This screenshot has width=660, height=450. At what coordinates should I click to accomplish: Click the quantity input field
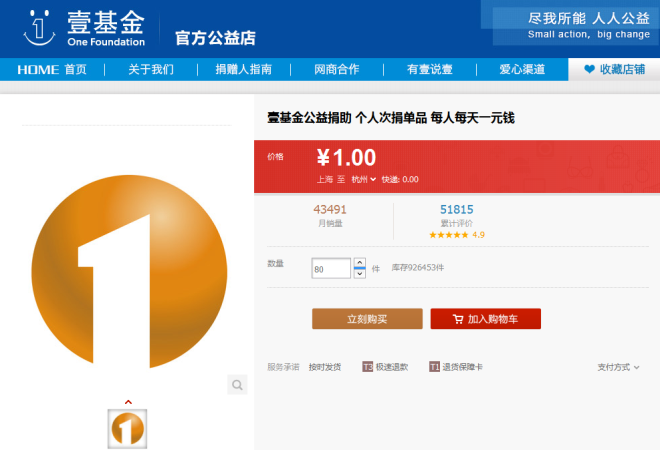(x=331, y=268)
